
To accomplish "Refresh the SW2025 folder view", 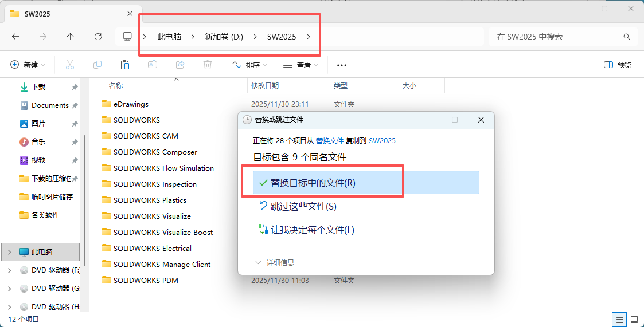I will click(x=97, y=37).
